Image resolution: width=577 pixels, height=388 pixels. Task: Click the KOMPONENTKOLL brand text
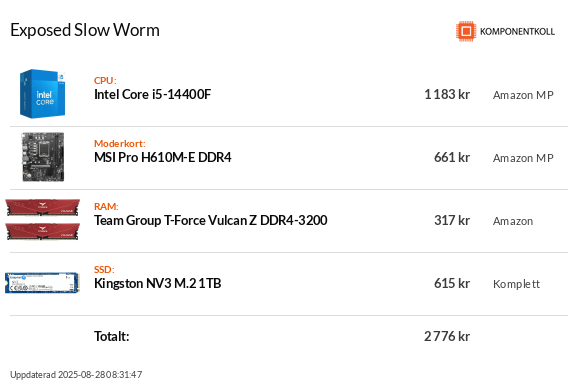tap(517, 32)
